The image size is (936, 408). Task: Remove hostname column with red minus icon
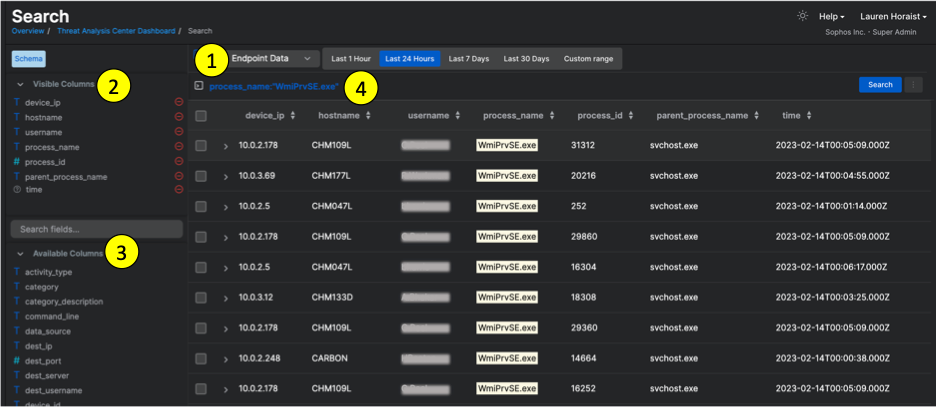179,117
